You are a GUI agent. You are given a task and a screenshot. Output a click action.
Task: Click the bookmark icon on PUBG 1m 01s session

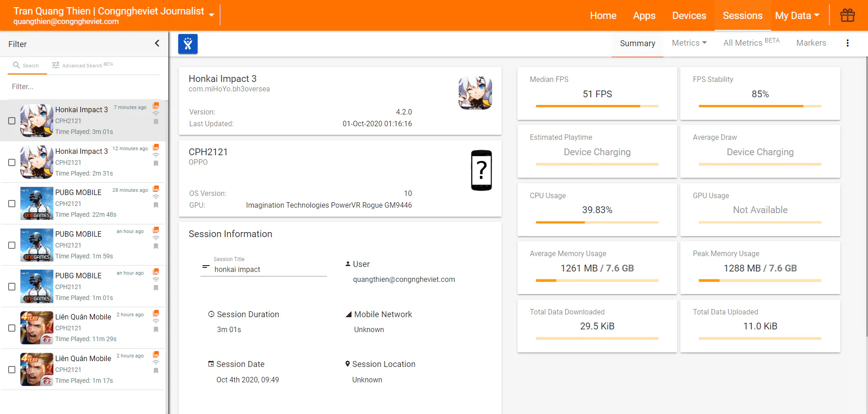point(156,288)
